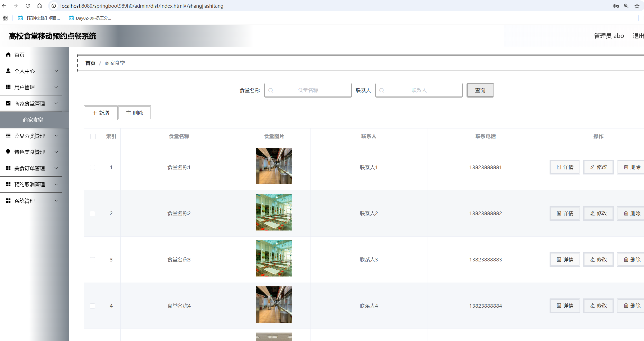Check the row for 食堂名称3
Viewport: 644px width, 341px height.
point(93,260)
